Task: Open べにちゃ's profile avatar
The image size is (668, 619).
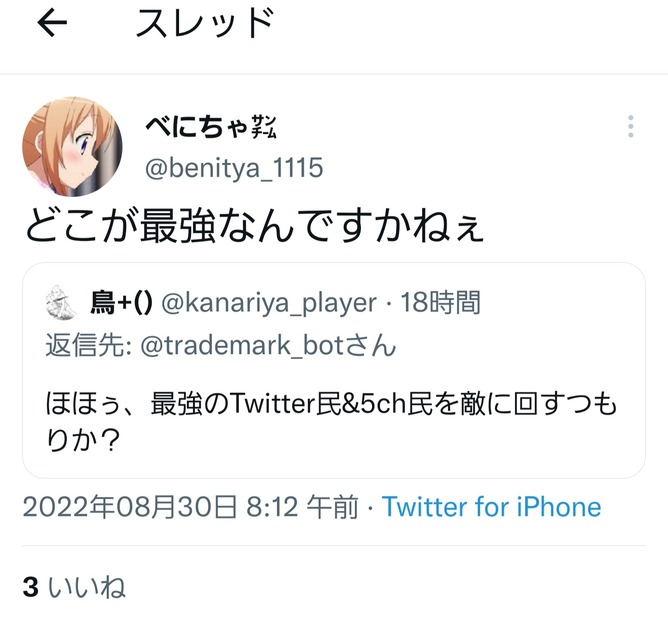Action: point(72,146)
